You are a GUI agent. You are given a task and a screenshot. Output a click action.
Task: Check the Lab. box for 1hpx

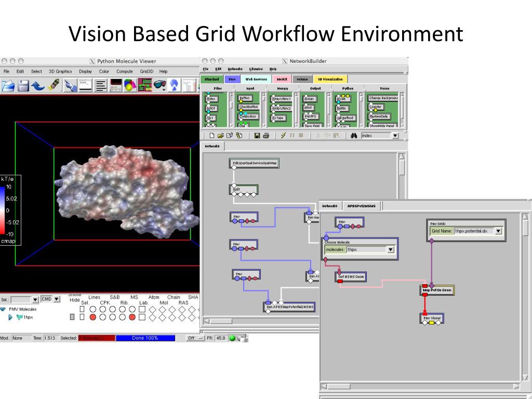pyautogui.click(x=142, y=317)
